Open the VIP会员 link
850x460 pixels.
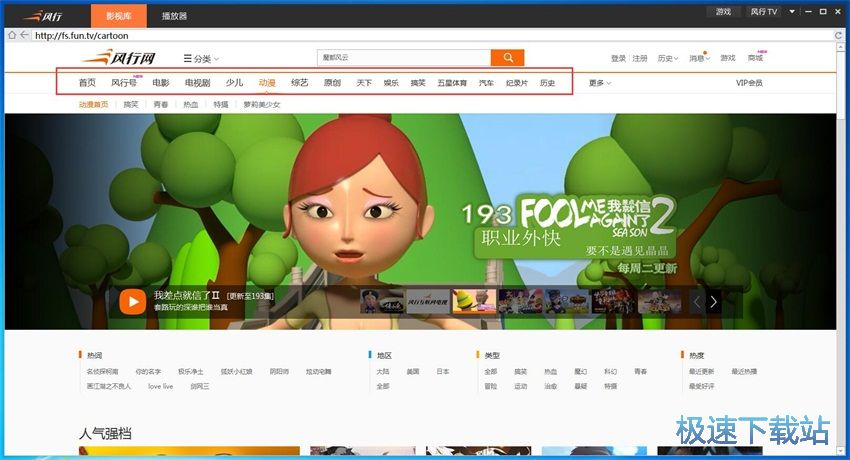[x=749, y=83]
